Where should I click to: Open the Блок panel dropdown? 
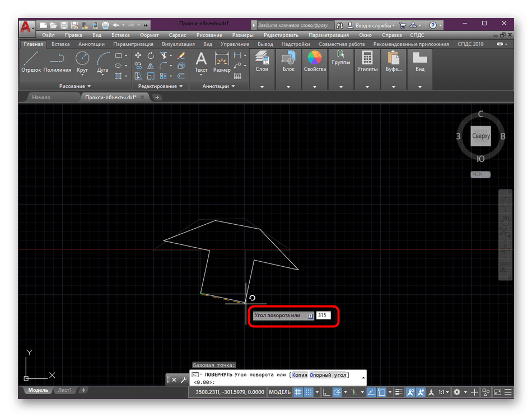(x=288, y=87)
